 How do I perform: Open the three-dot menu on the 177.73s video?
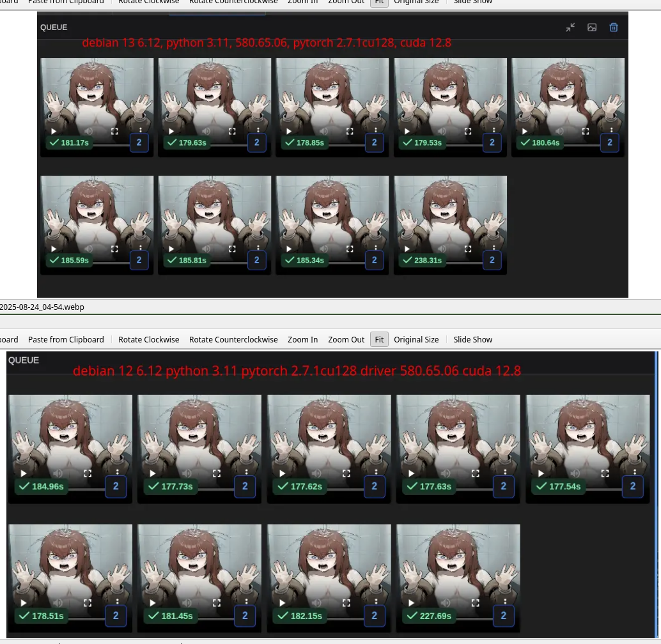click(x=247, y=473)
